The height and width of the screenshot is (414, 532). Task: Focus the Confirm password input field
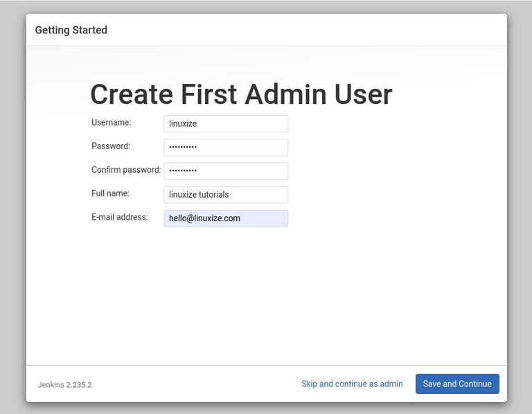(226, 171)
